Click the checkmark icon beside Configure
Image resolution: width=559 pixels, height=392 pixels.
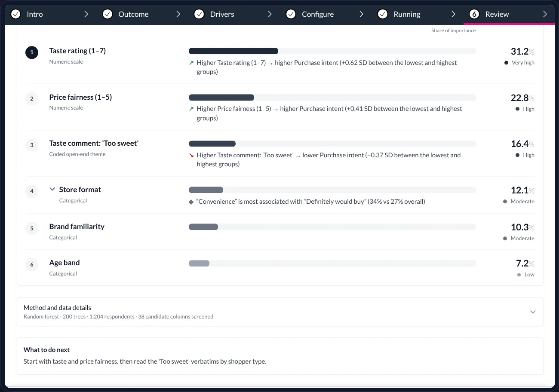point(291,14)
